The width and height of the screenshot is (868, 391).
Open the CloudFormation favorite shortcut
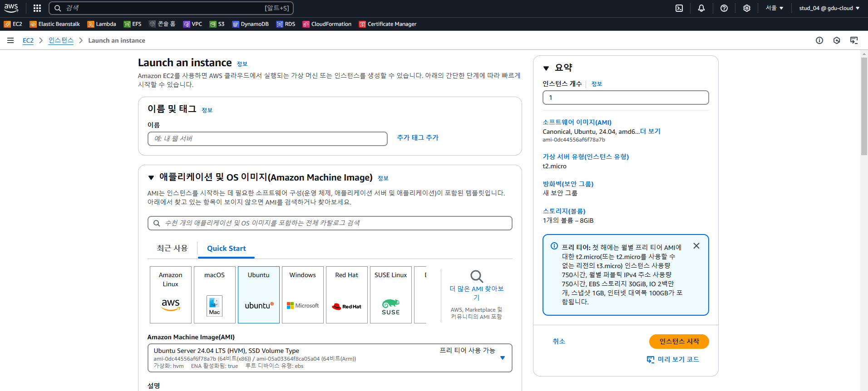[x=327, y=24]
